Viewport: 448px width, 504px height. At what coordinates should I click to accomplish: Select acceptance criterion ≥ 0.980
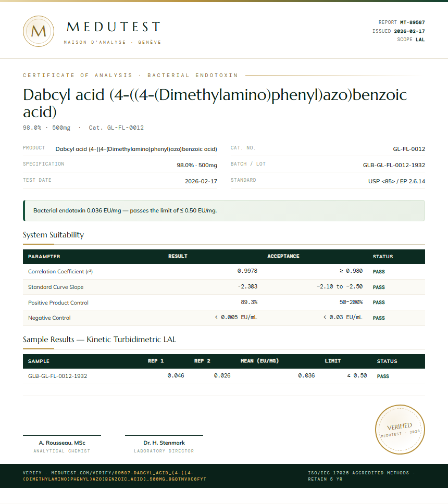351,271
